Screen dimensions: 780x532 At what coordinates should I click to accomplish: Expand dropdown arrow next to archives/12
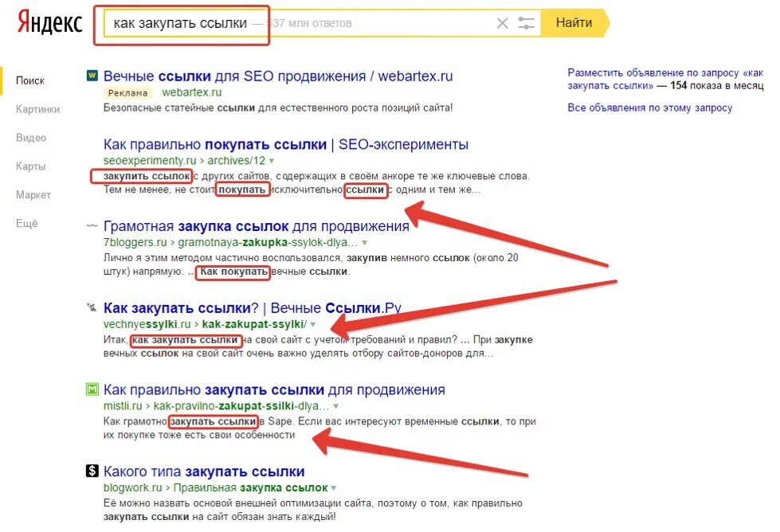tap(272, 161)
